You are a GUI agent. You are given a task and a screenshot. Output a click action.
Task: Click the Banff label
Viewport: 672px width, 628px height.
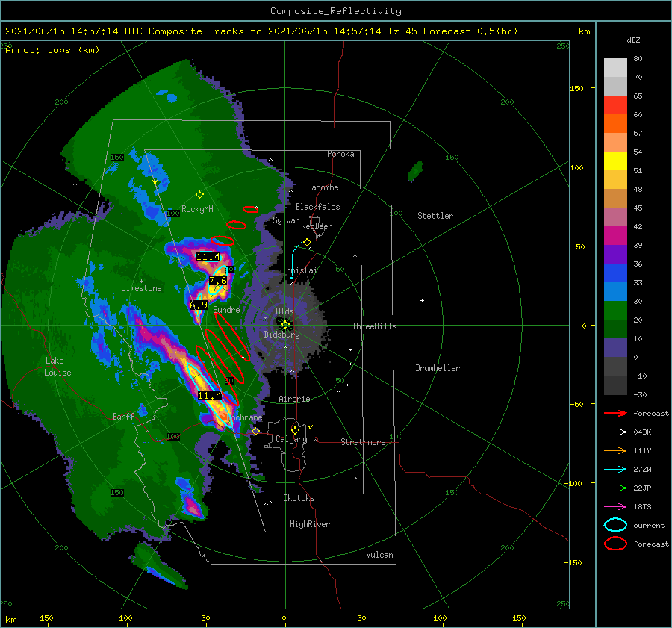123,416
